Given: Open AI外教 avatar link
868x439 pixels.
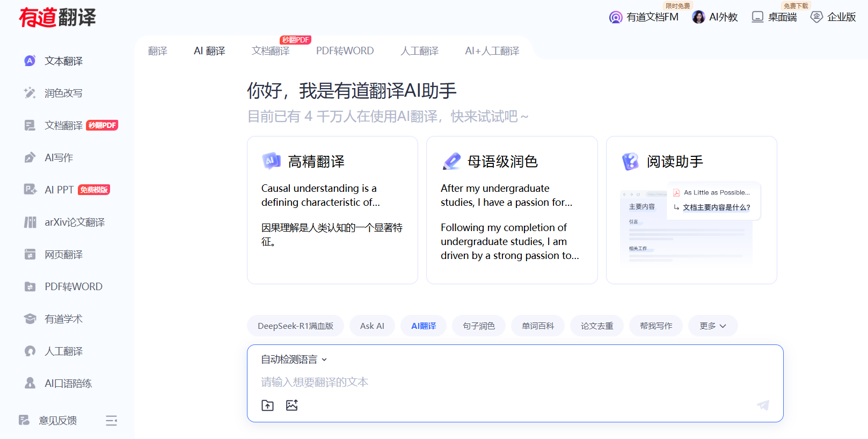Looking at the screenshot, I should (715, 17).
